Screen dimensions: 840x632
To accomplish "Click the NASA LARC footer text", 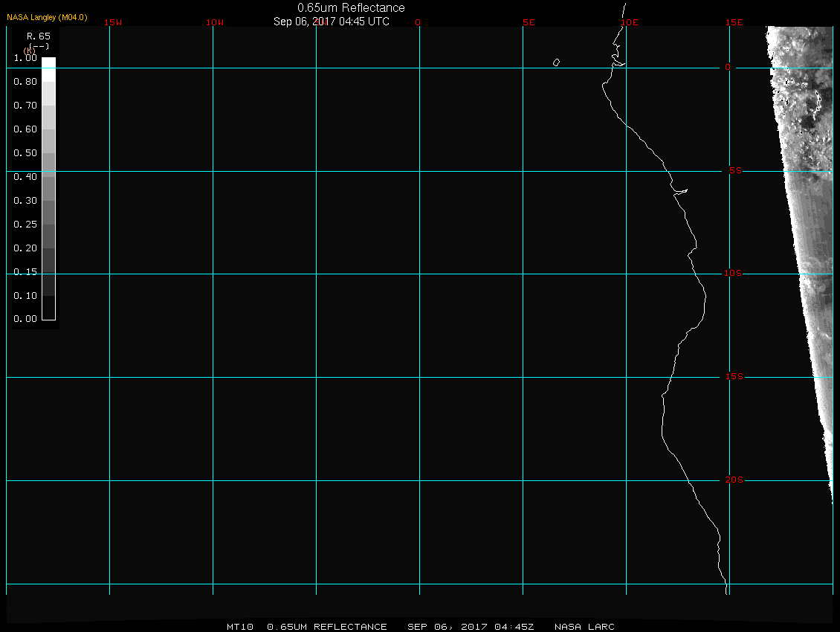I will [x=584, y=627].
